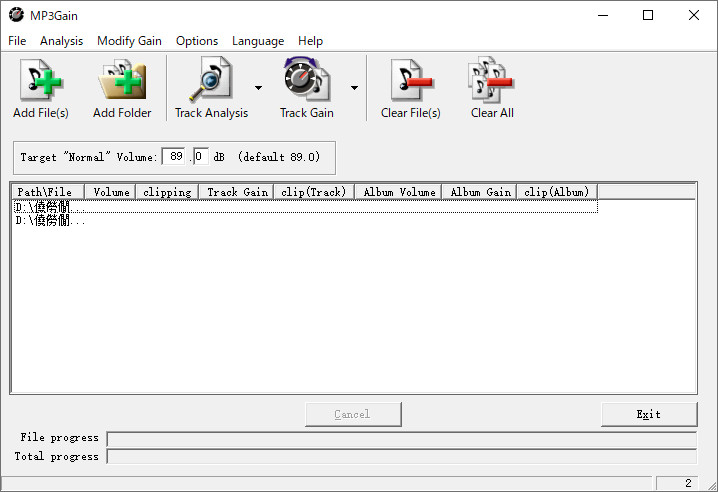718x492 pixels.
Task: Click the Total progress bar
Action: [x=402, y=456]
